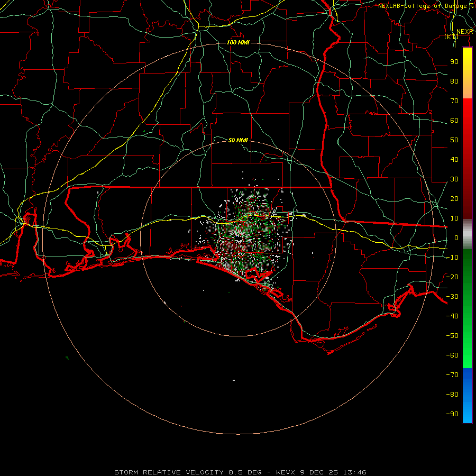476x476 pixels.
Task: Click the 30 value on velocity scale
Action: point(454,179)
